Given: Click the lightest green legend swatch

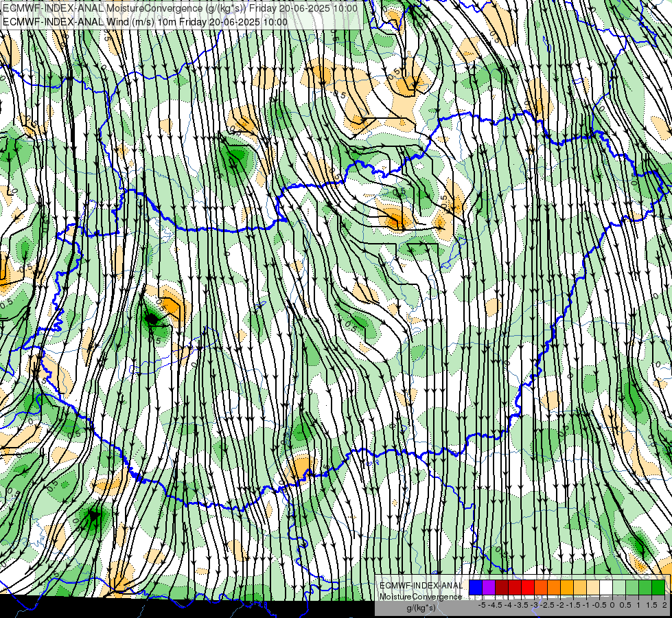Looking at the screenshot, I should pyautogui.click(x=619, y=587).
